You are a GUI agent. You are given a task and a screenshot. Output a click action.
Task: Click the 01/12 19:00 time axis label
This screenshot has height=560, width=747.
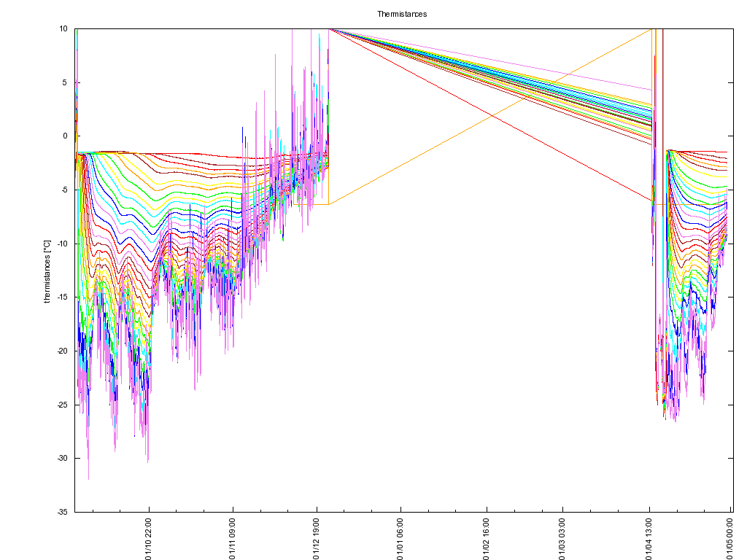pos(317,539)
